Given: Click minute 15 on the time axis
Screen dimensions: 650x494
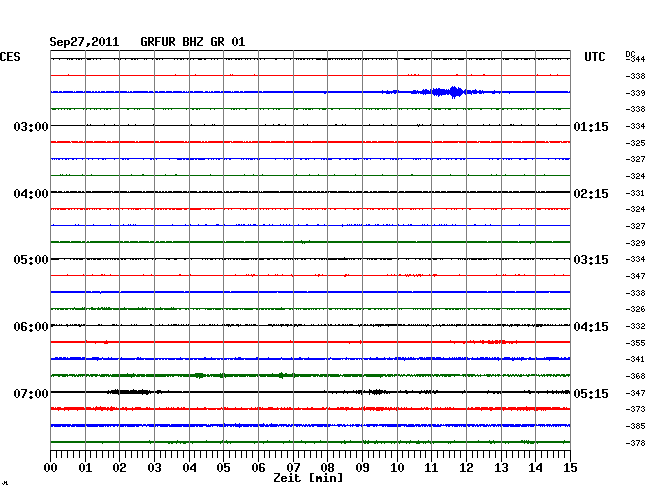Looking at the screenshot, I should tap(570, 468).
